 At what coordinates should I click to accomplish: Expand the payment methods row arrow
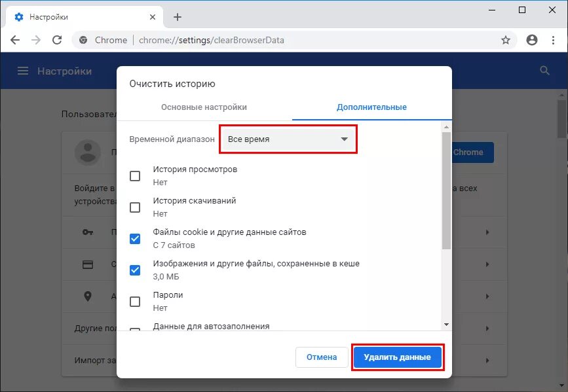tap(487, 264)
